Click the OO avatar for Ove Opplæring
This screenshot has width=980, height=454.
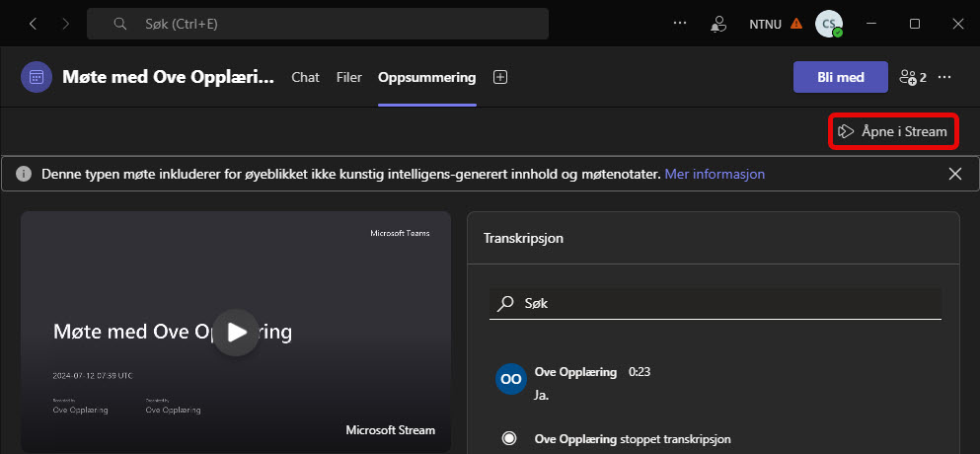point(511,379)
